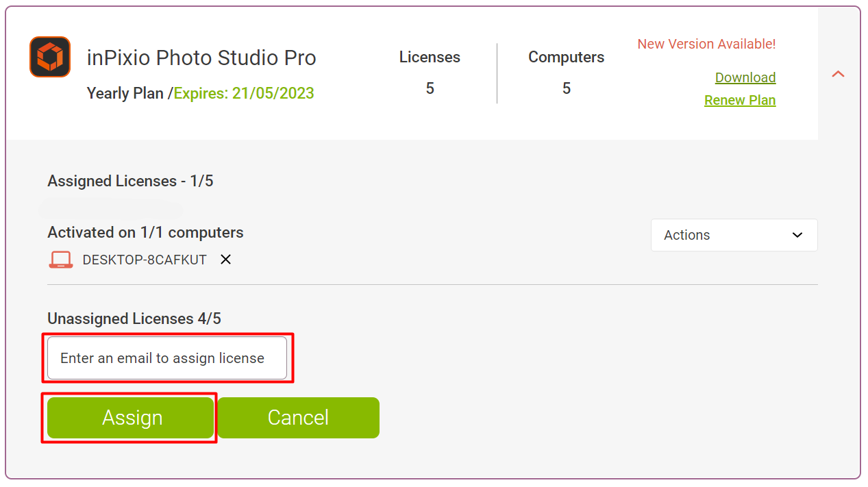Click the DESKTOP-8CAFKUT computer name
868x487 pixels.
point(145,260)
